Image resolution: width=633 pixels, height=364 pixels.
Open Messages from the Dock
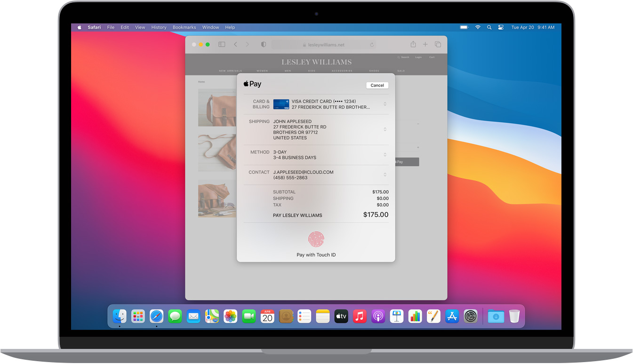175,316
